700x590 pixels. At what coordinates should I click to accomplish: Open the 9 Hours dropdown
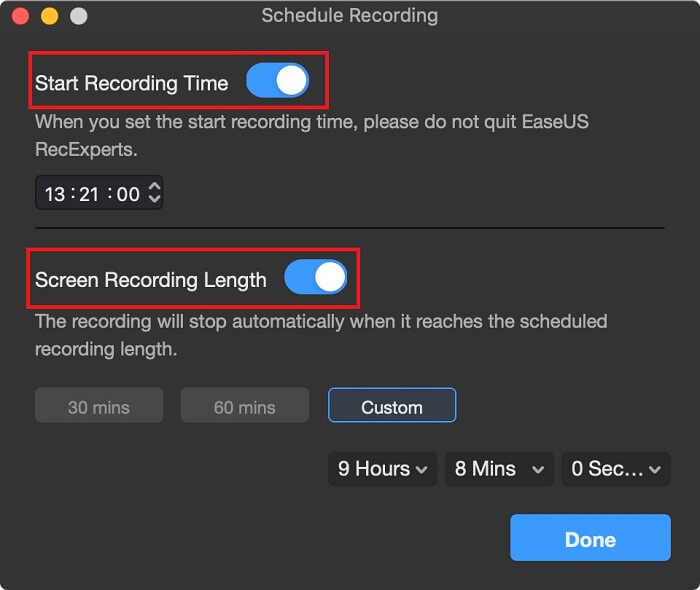383,469
